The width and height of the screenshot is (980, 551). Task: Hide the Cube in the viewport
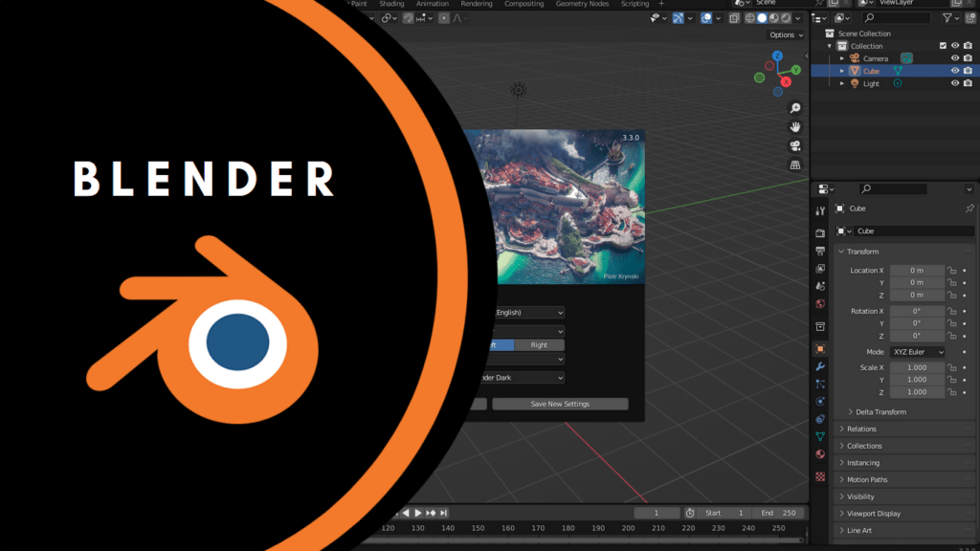(x=954, y=71)
